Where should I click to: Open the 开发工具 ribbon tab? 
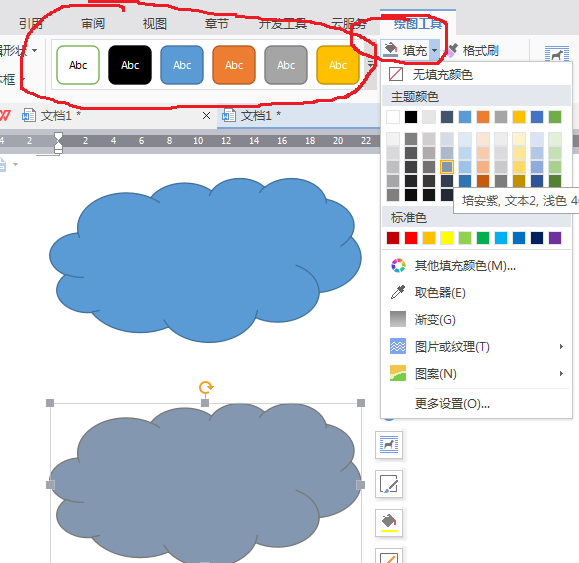(x=283, y=24)
